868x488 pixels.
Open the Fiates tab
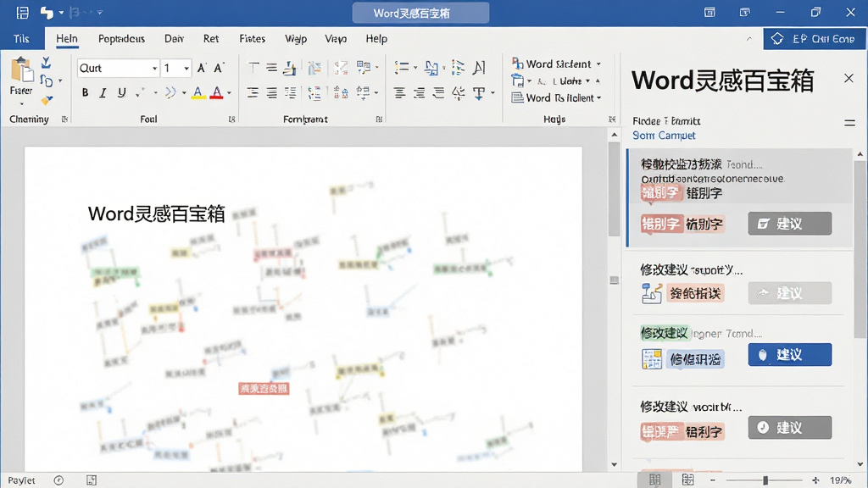click(252, 39)
